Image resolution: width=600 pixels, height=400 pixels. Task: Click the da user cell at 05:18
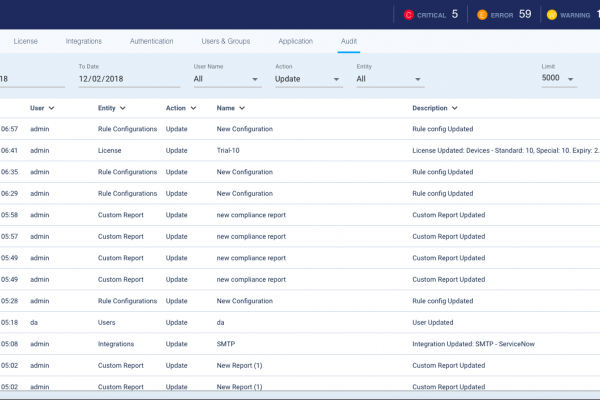pyautogui.click(x=34, y=322)
